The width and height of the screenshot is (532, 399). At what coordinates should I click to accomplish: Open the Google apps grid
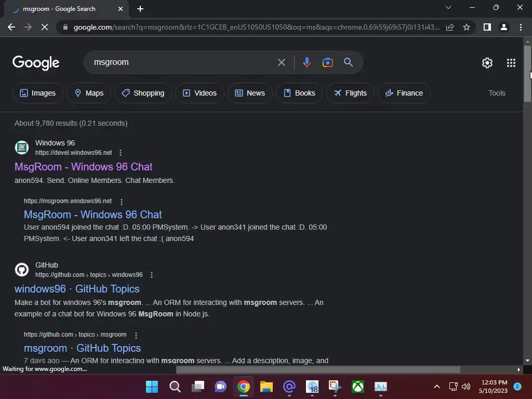511,63
